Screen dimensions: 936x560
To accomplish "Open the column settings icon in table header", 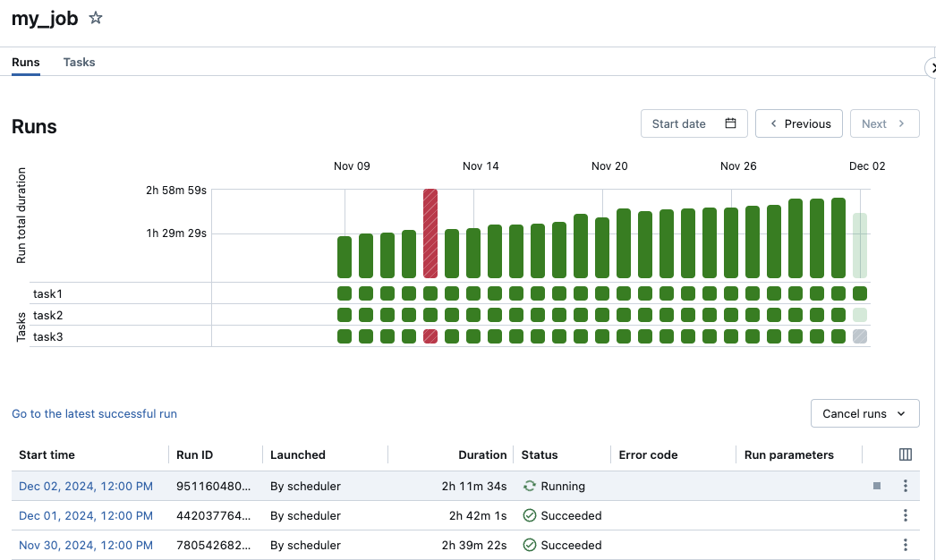I will point(905,454).
